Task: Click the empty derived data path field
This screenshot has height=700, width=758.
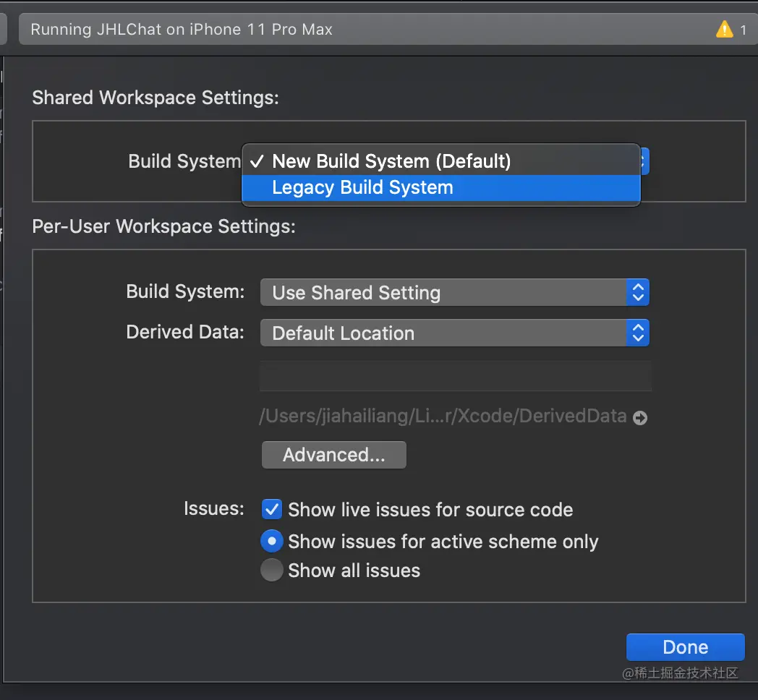Action: 456,375
